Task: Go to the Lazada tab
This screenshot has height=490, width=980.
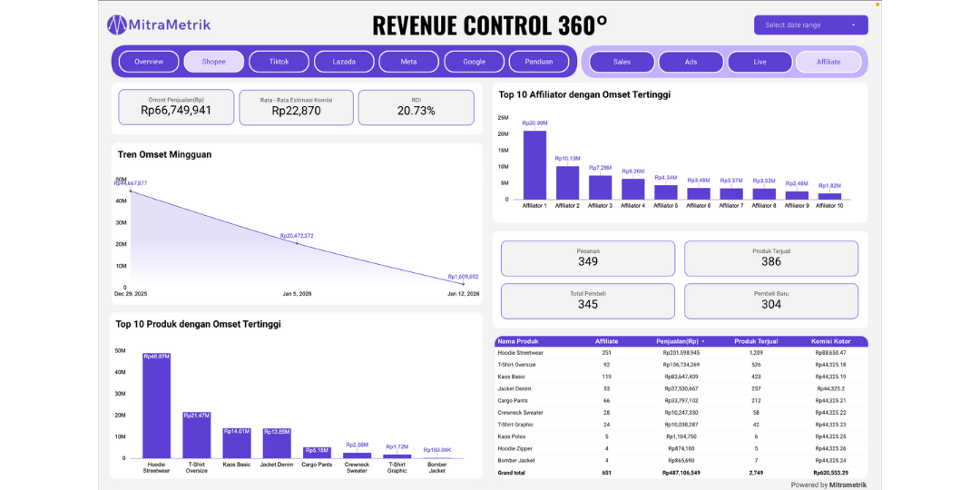Action: click(x=344, y=62)
